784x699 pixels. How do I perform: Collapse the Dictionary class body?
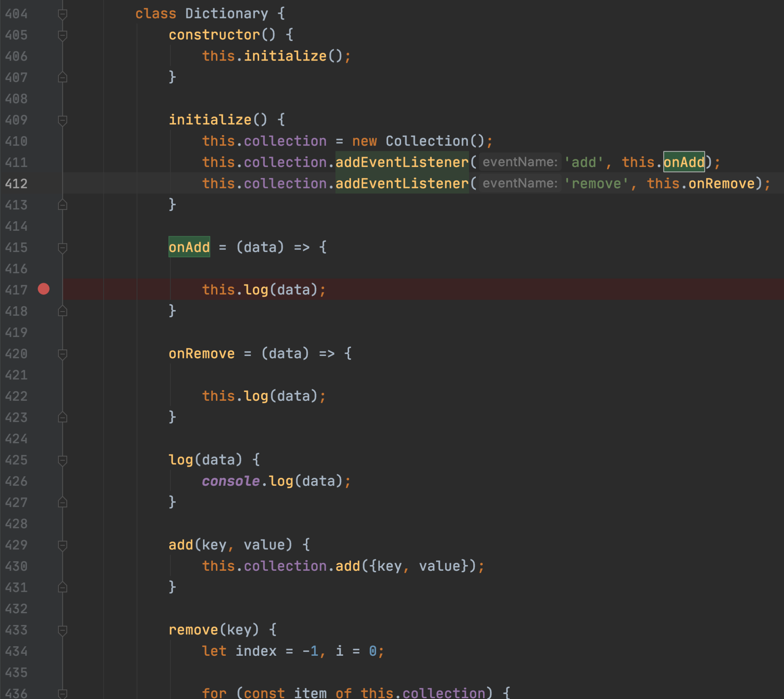[62, 13]
